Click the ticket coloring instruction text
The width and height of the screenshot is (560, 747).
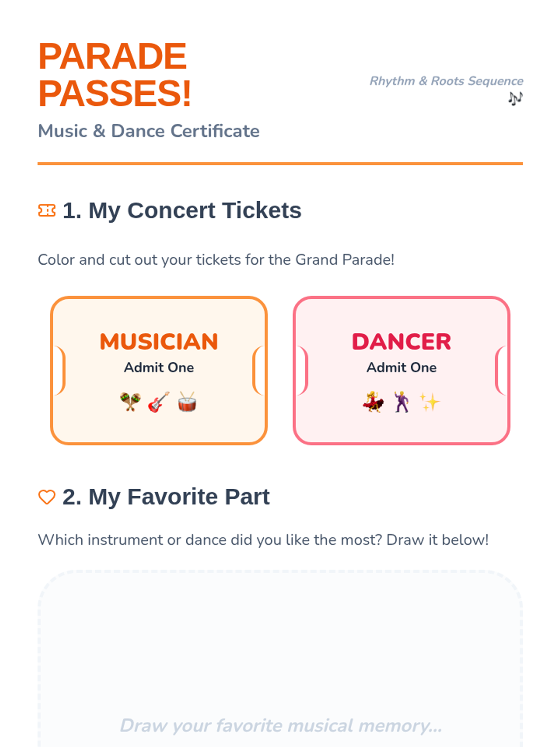tap(216, 260)
